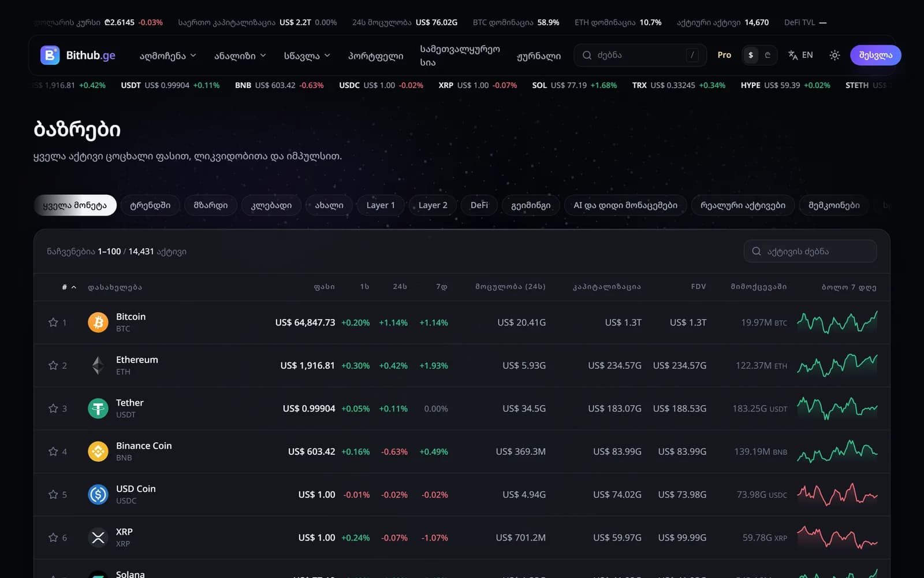Click the Bitcoin coin icon
The image size is (924, 578).
click(x=98, y=323)
